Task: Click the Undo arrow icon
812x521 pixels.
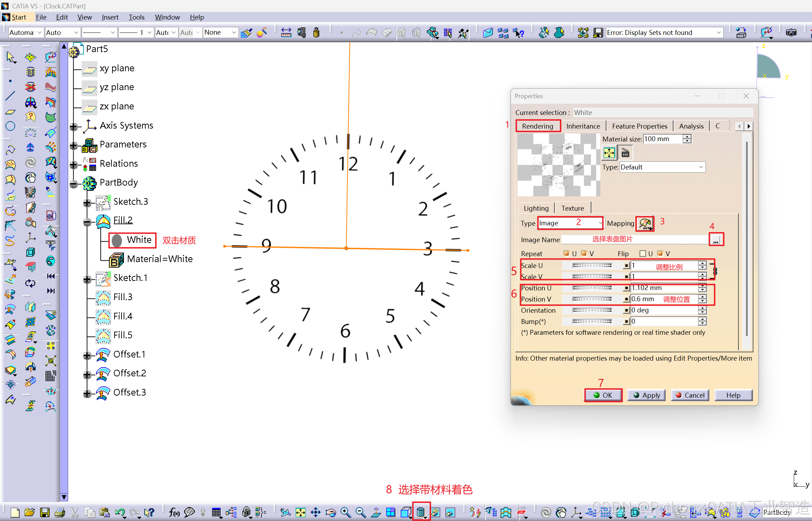Action: coord(119,513)
